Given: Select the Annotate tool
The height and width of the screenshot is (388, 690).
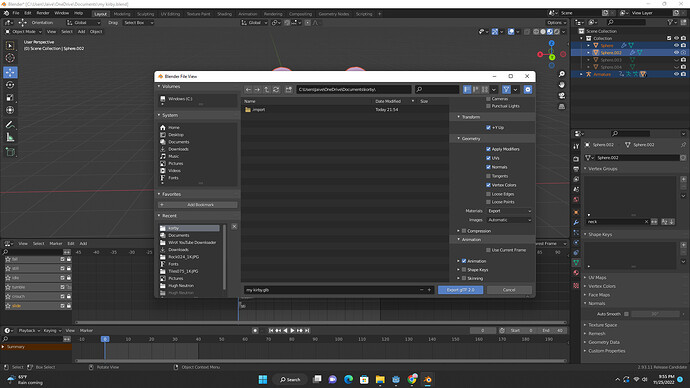Looking at the screenshot, I should [10, 125].
